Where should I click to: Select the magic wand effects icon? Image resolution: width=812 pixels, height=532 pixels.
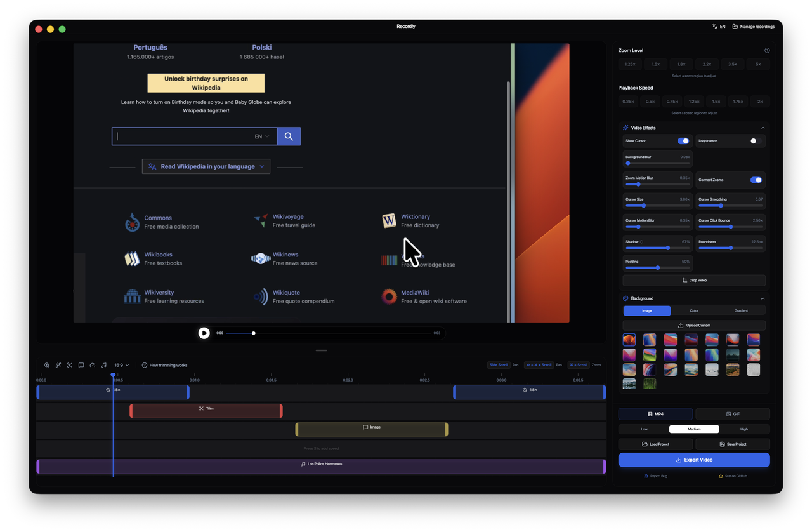coord(58,365)
